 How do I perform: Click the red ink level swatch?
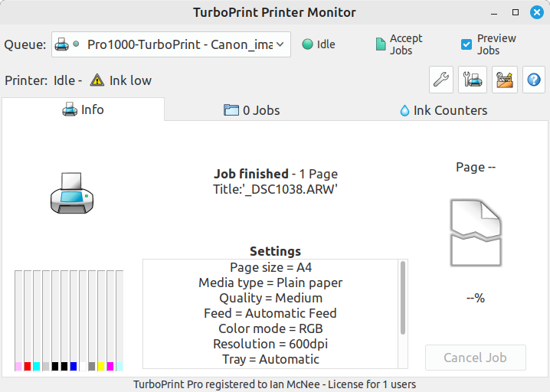(x=28, y=366)
